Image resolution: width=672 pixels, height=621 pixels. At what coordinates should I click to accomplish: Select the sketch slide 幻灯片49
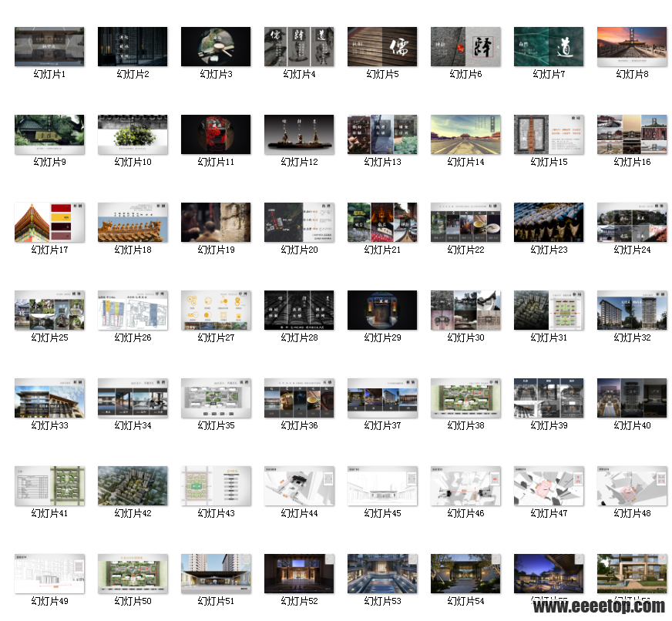[x=49, y=574]
